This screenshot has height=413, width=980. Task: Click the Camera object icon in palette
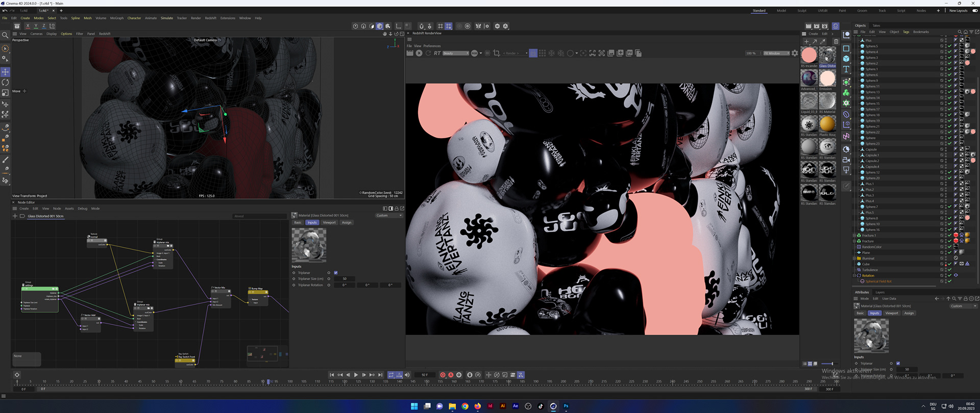[846, 160]
